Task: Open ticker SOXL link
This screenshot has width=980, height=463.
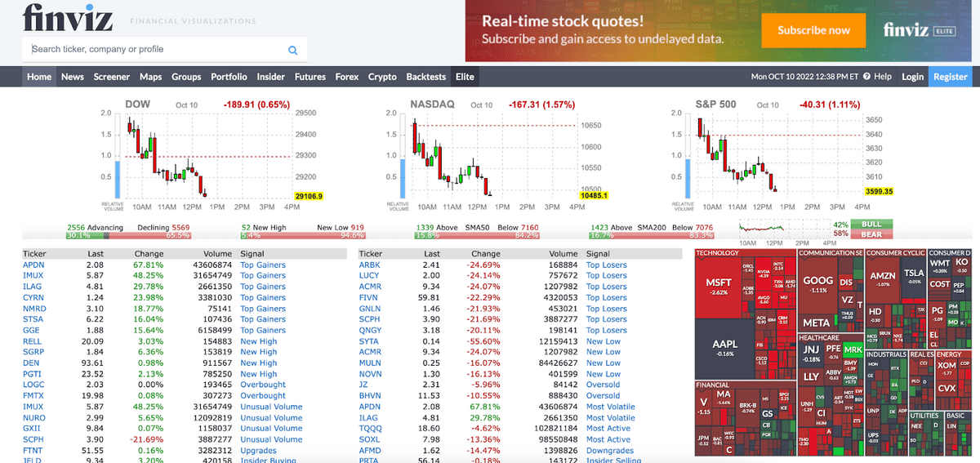Action: (x=370, y=439)
